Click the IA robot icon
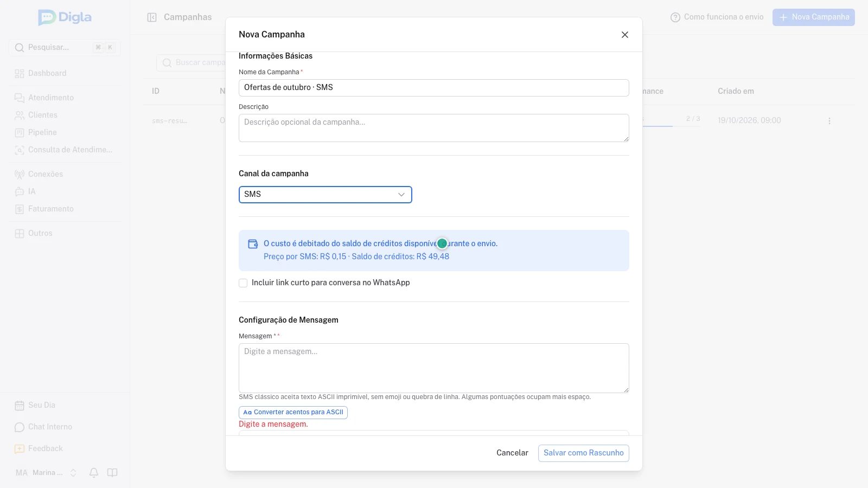Viewport: 868px width, 488px height. (20, 192)
